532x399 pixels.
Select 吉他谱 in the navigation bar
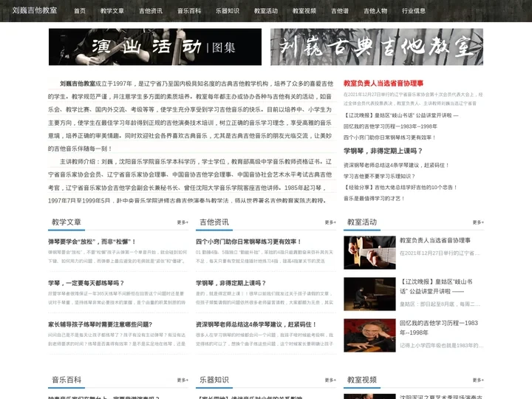point(340,11)
